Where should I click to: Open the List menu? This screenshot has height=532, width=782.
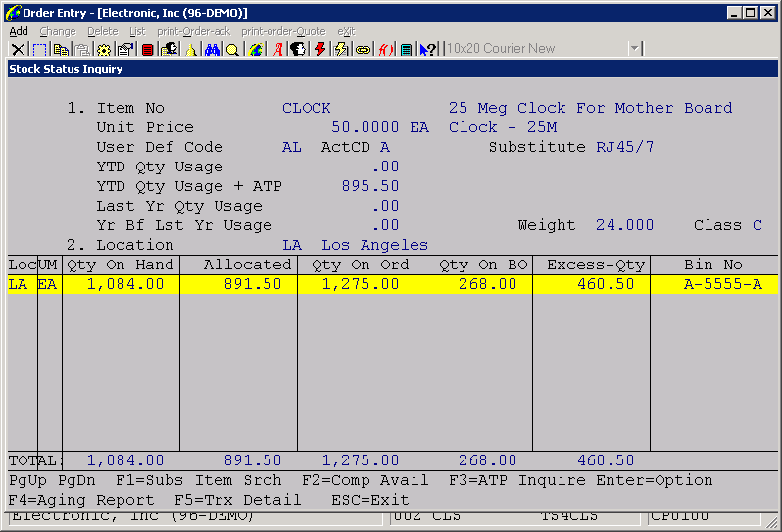click(x=137, y=32)
